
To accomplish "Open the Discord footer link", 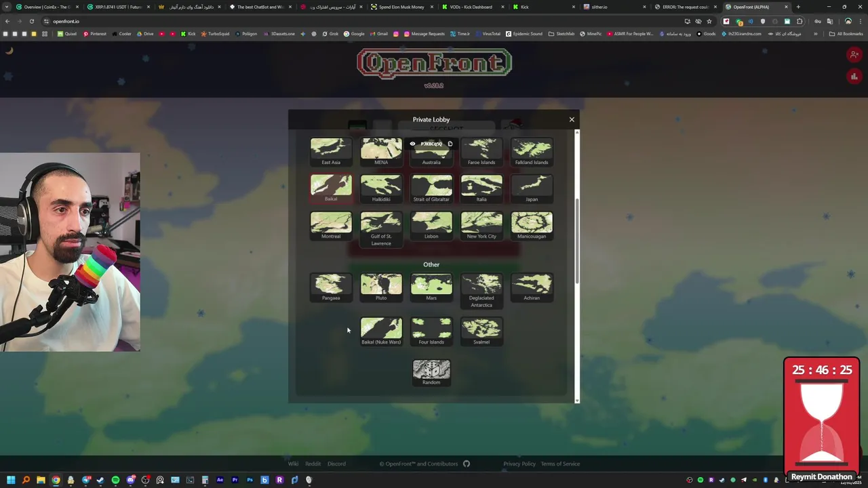I will 336,464.
